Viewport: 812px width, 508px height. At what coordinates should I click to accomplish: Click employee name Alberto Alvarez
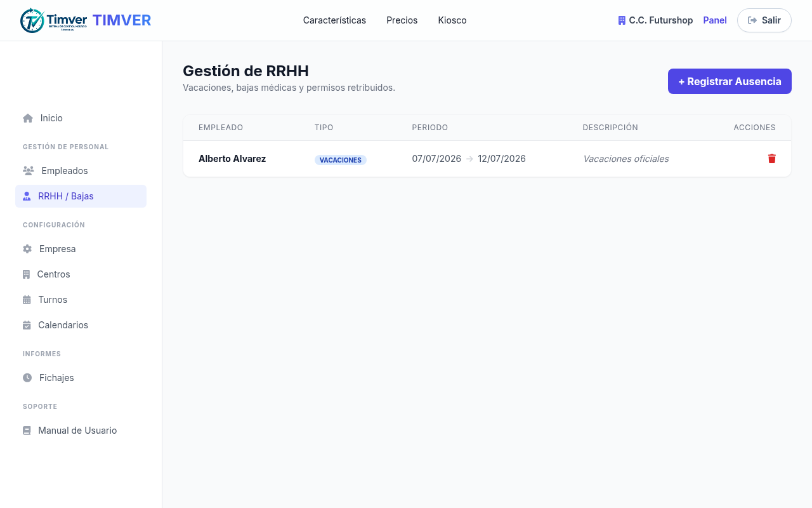[232, 159]
